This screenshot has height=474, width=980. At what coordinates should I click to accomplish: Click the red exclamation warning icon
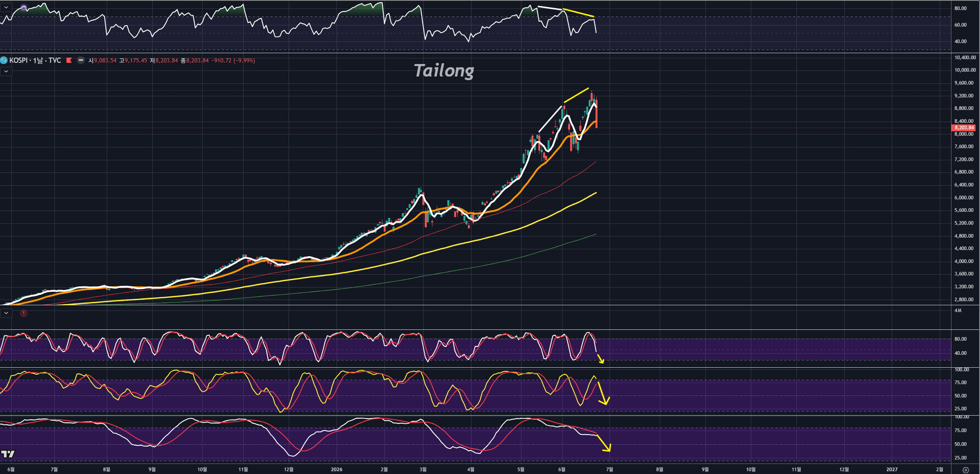(x=24, y=313)
